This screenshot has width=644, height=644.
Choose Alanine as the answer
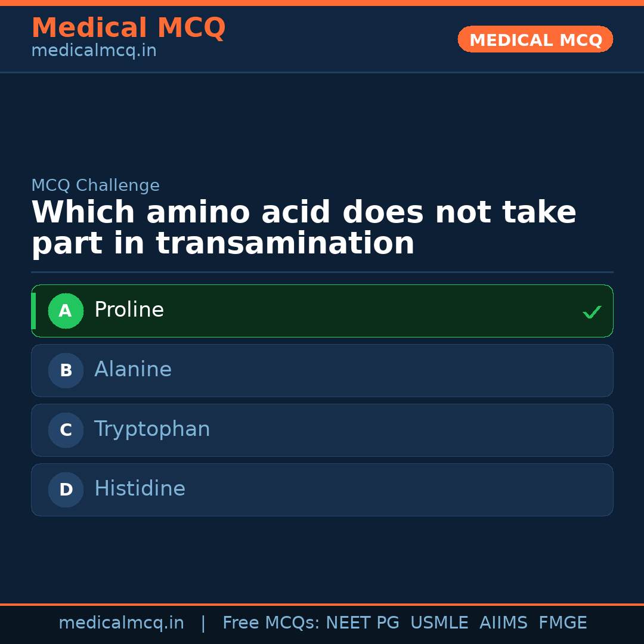click(x=133, y=370)
